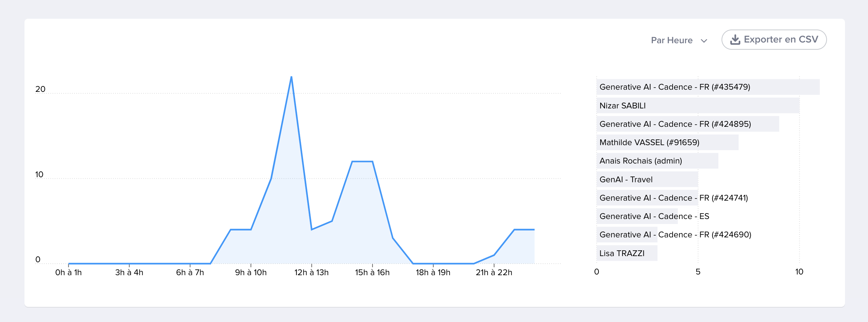Click the Exporter en CSV button
Viewport: 868px width, 322px height.
tap(774, 40)
